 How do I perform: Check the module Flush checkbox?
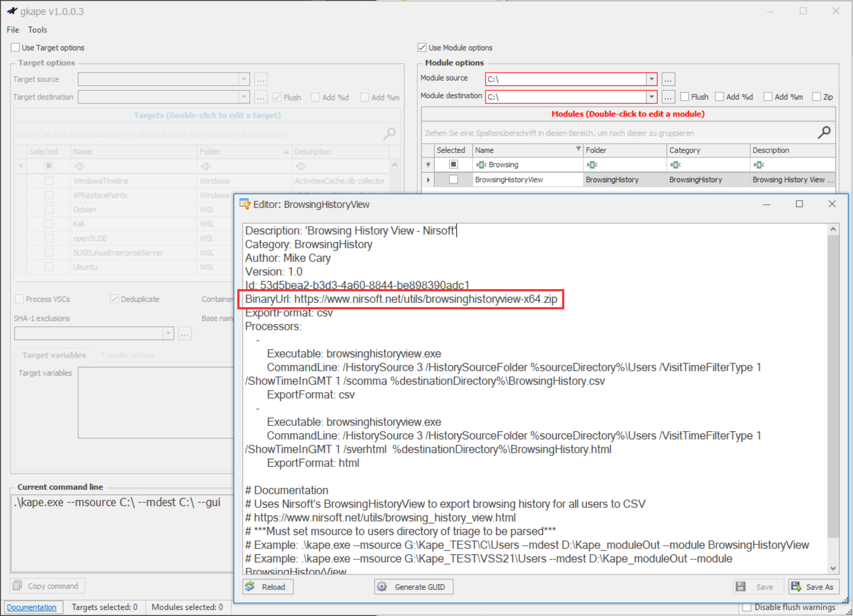pyautogui.click(x=685, y=97)
